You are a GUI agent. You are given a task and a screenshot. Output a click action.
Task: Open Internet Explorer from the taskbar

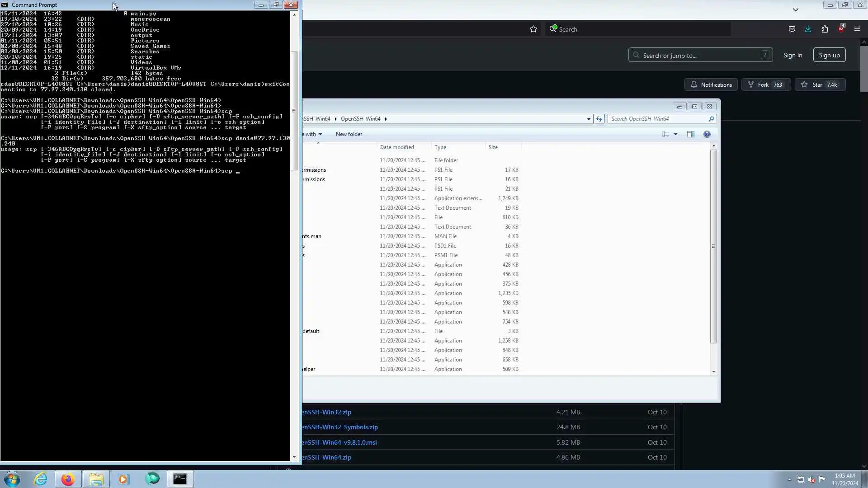pos(41,479)
